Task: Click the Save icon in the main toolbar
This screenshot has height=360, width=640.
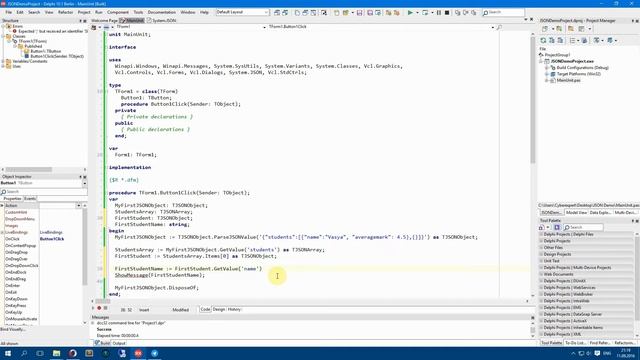Action: coord(359,13)
